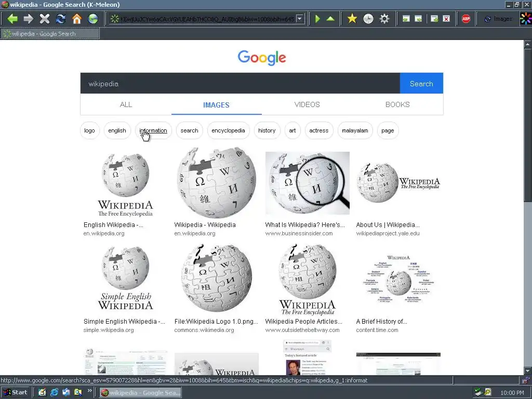The width and height of the screenshot is (532, 399).
Task: Open the magnifying glass Wikipedia thumbnail
Action: coord(308,183)
